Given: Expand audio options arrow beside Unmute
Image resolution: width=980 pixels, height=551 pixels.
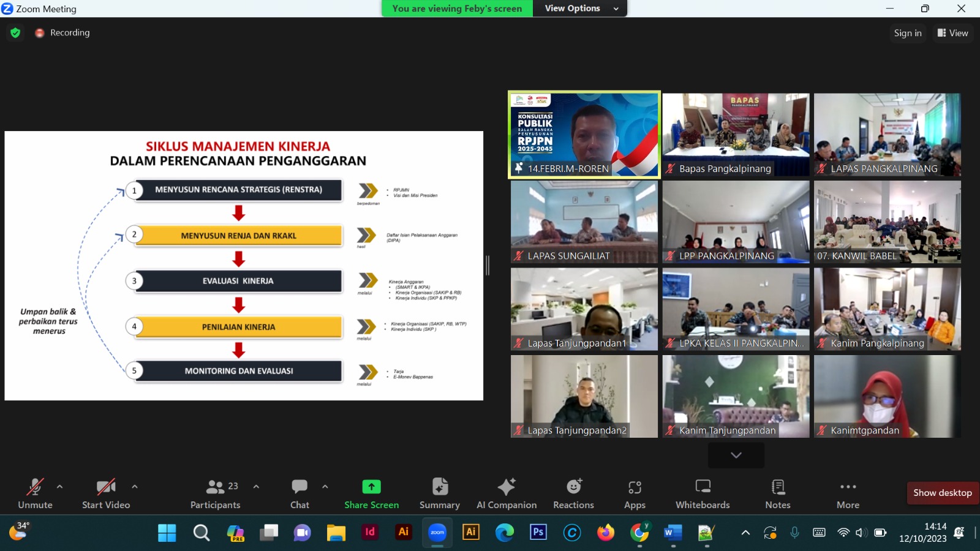Looking at the screenshot, I should tap(59, 487).
